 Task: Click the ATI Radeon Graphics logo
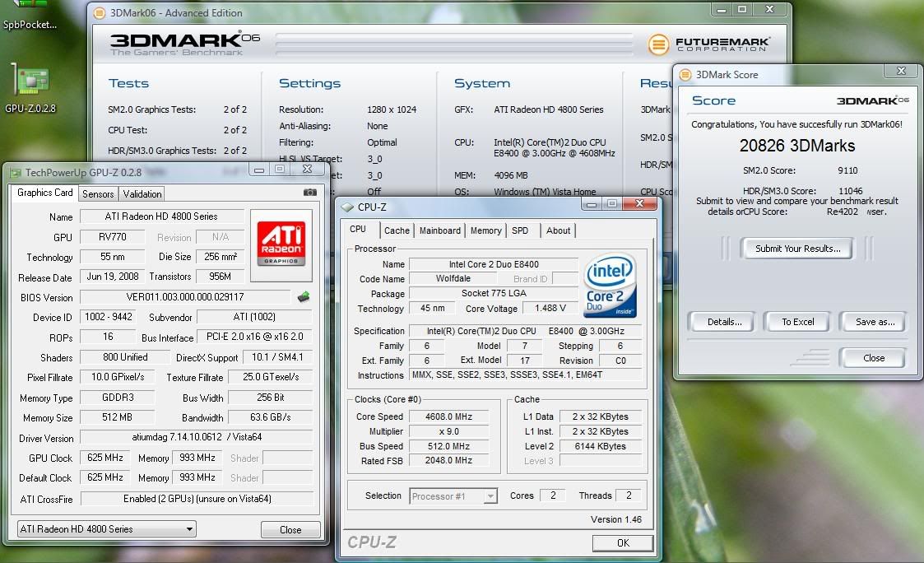coord(281,244)
